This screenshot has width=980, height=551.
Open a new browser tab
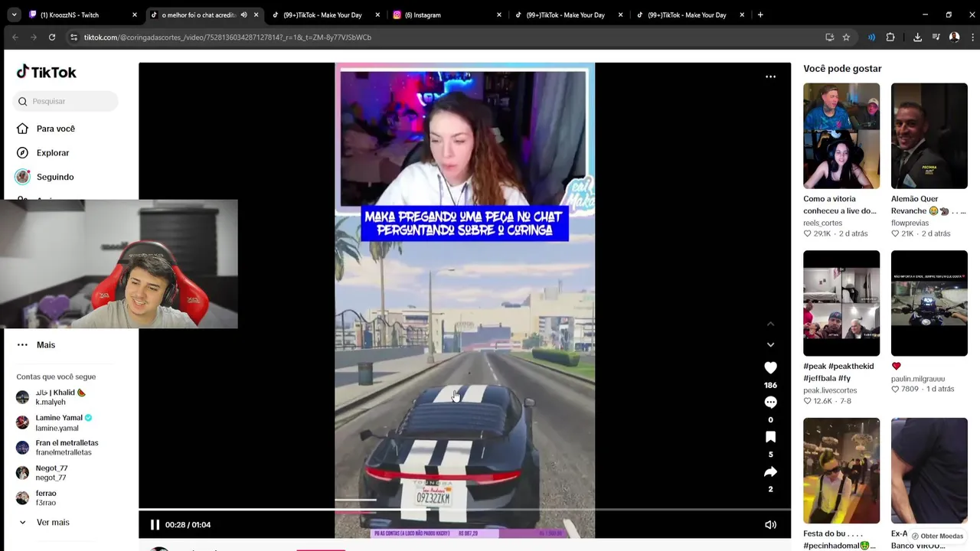760,15
